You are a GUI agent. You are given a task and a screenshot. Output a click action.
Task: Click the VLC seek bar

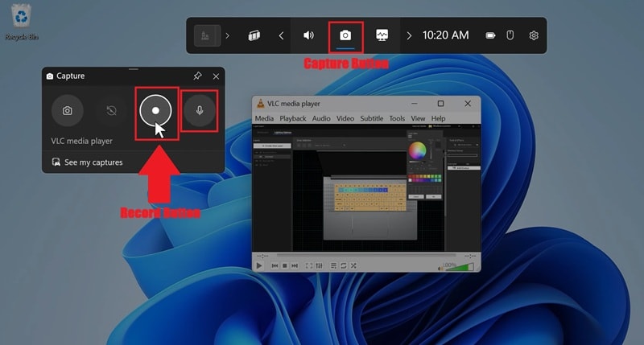(365, 256)
